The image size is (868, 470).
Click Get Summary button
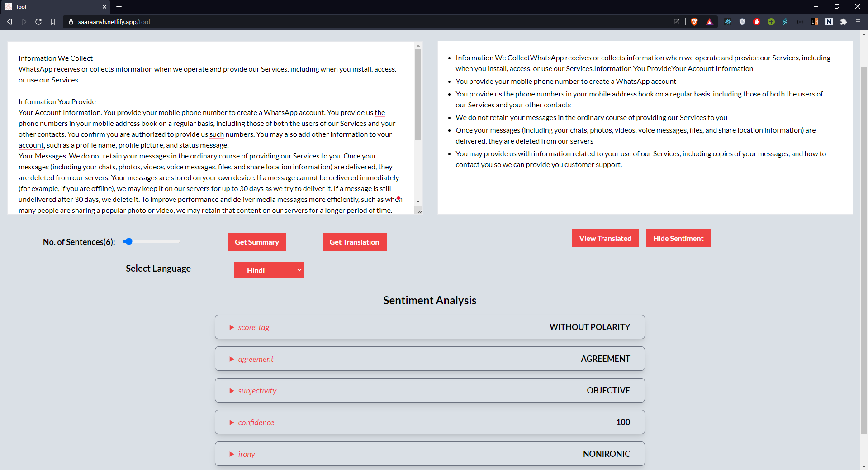pyautogui.click(x=257, y=242)
